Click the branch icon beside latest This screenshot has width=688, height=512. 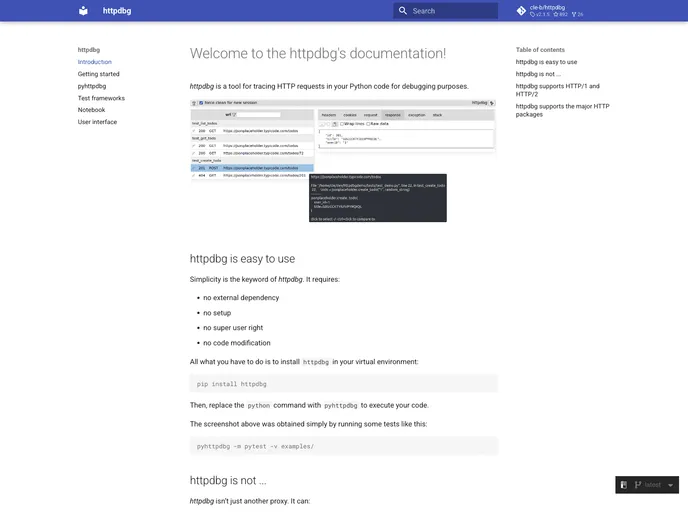coord(637,485)
